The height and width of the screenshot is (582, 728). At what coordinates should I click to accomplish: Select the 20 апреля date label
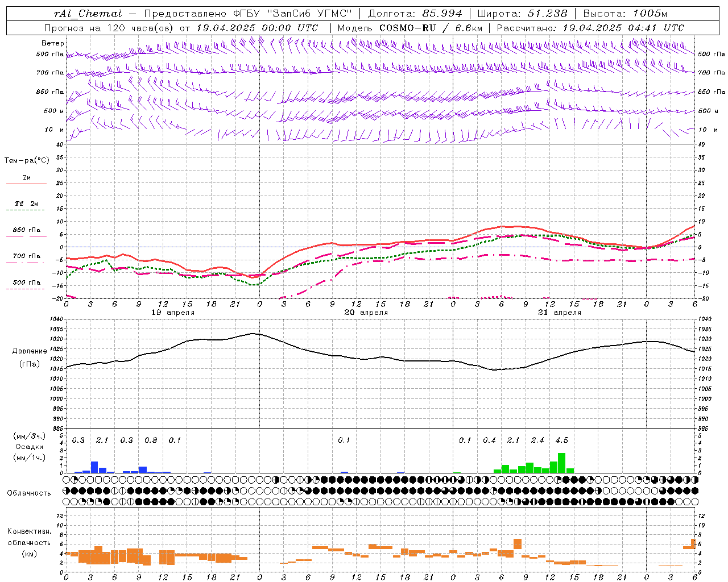point(366,313)
